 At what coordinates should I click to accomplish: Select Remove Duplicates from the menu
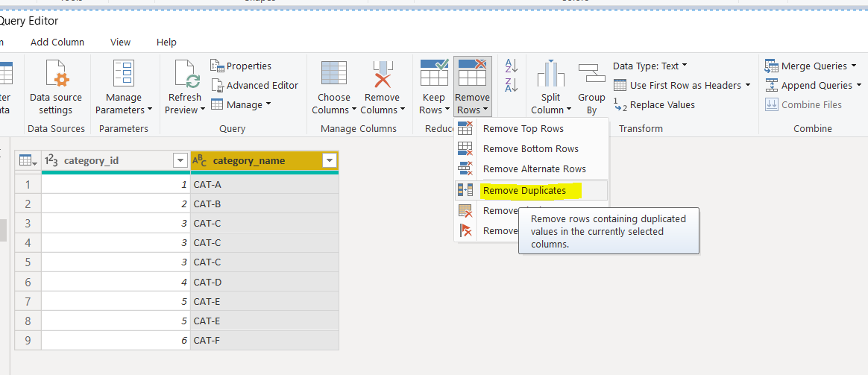coord(524,190)
